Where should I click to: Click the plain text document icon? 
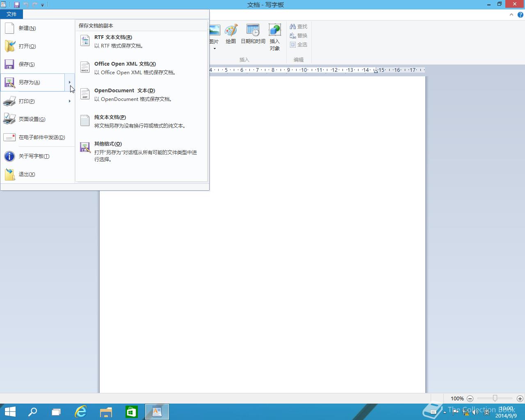pyautogui.click(x=85, y=121)
